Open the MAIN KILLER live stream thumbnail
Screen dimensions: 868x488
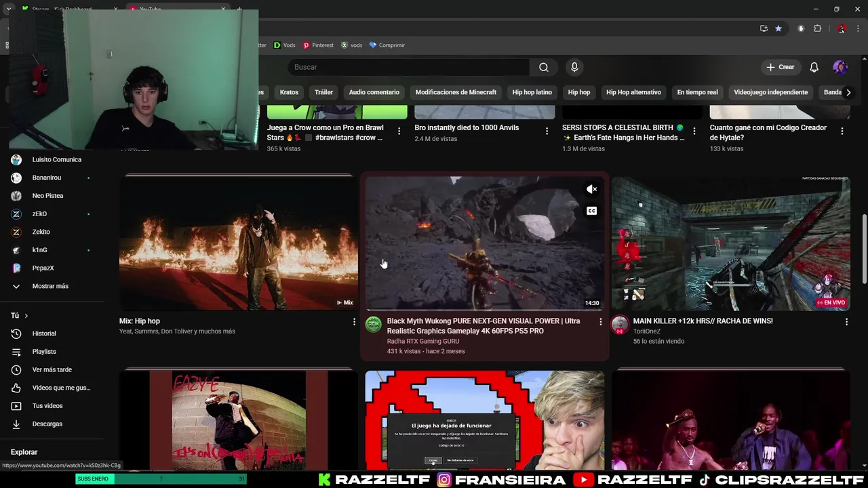(x=730, y=243)
